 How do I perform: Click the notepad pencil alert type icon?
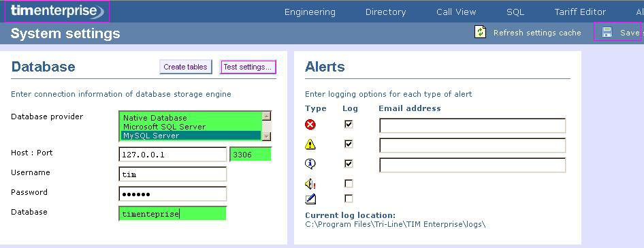310,199
